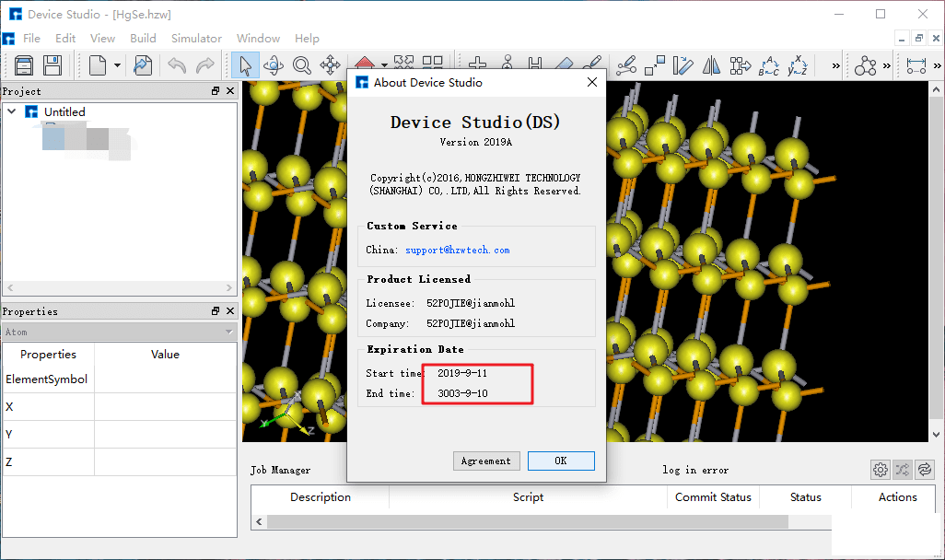Open the New file dropdown arrow
The width and height of the screenshot is (945, 560).
tap(118, 65)
